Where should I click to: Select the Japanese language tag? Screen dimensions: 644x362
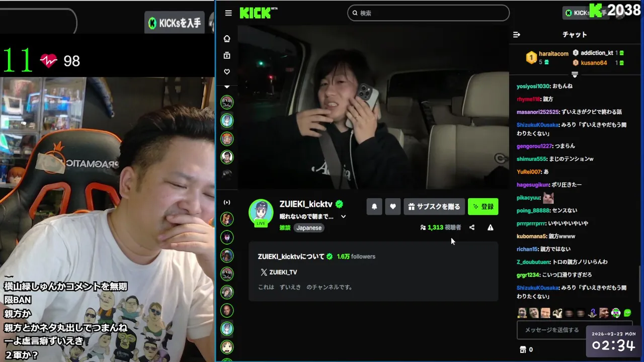(x=309, y=228)
